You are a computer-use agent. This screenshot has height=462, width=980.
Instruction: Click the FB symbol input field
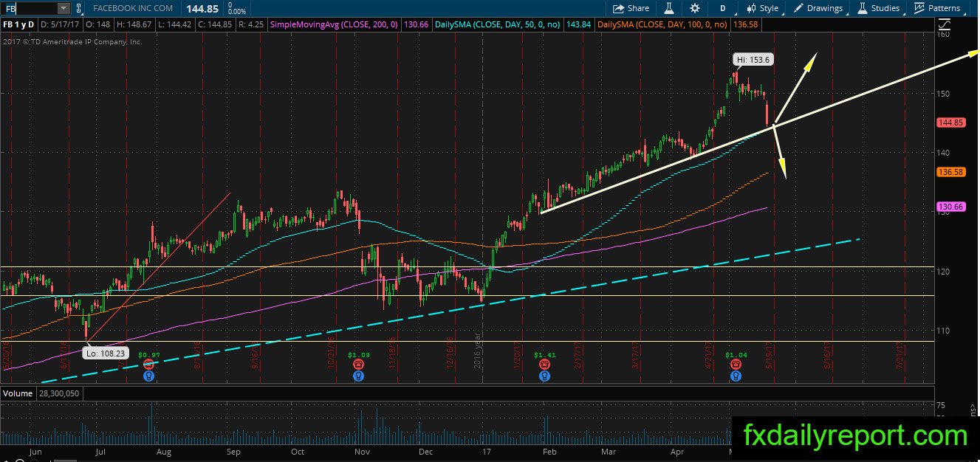click(28, 8)
